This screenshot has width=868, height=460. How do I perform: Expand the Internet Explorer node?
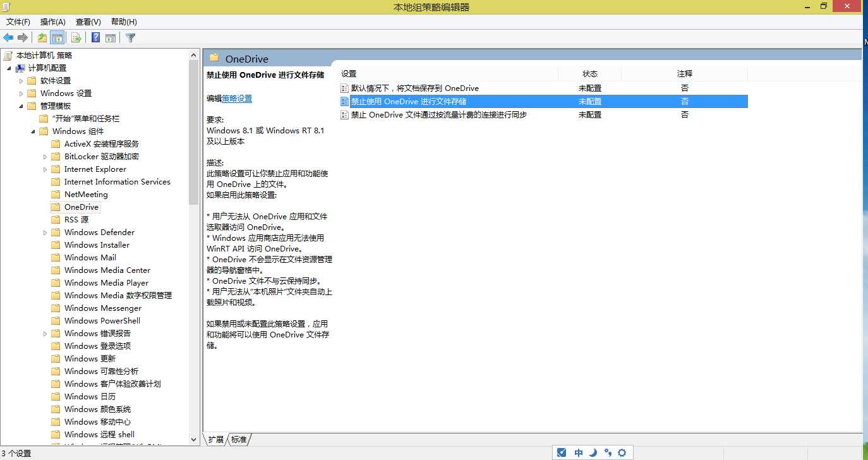[45, 169]
